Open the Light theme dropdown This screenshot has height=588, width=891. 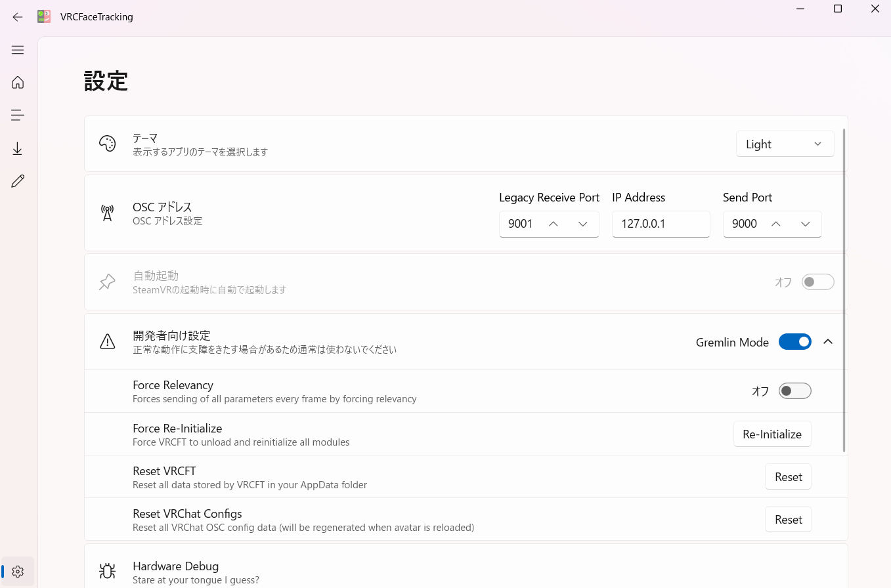coord(785,144)
